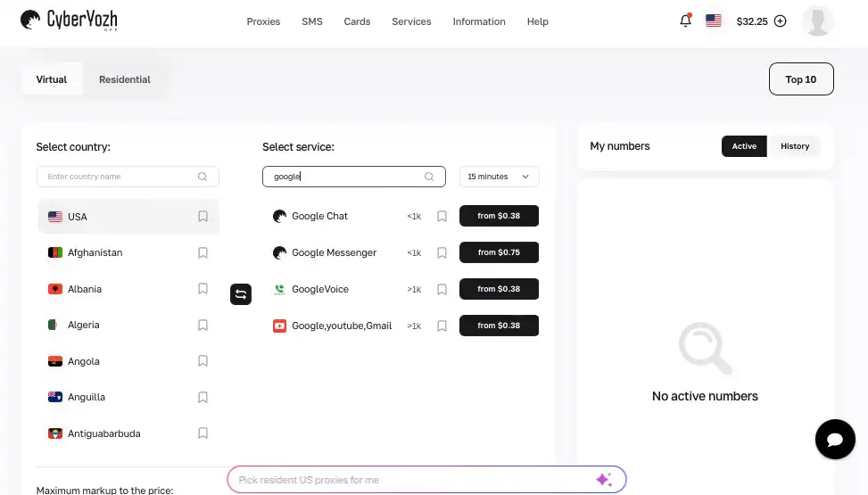This screenshot has height=495, width=868.
Task: Focus the service search field containing google
Action: coord(354,177)
